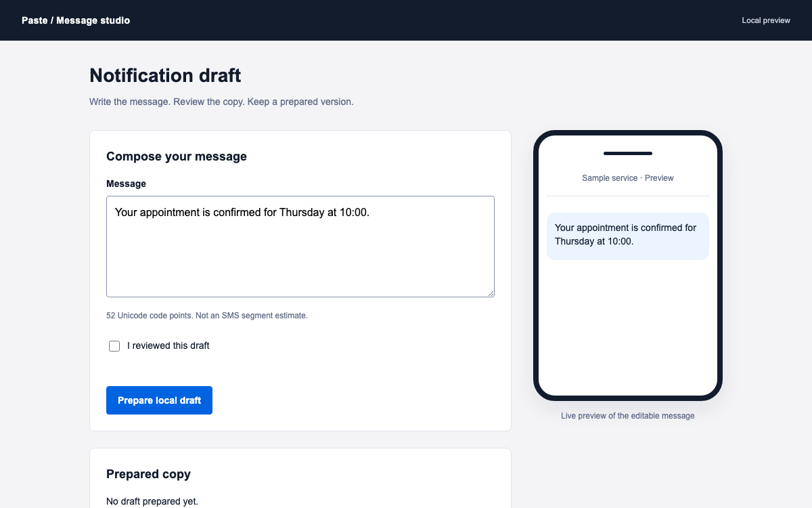812x508 pixels.
Task: Click 'Write the message. Review the copy' subtitle
Action: [x=221, y=102]
